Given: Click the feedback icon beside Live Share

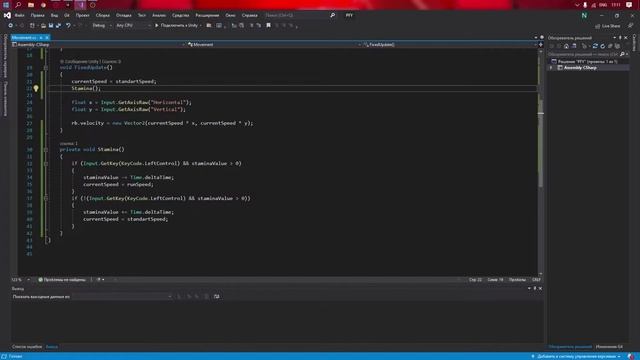Looking at the screenshot, I should (631, 26).
